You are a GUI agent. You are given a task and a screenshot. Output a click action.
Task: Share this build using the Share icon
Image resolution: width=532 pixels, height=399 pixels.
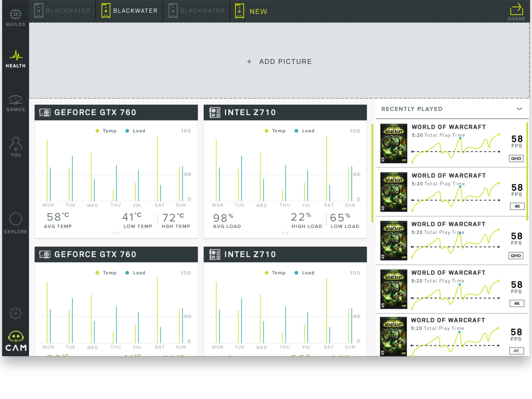(x=516, y=12)
